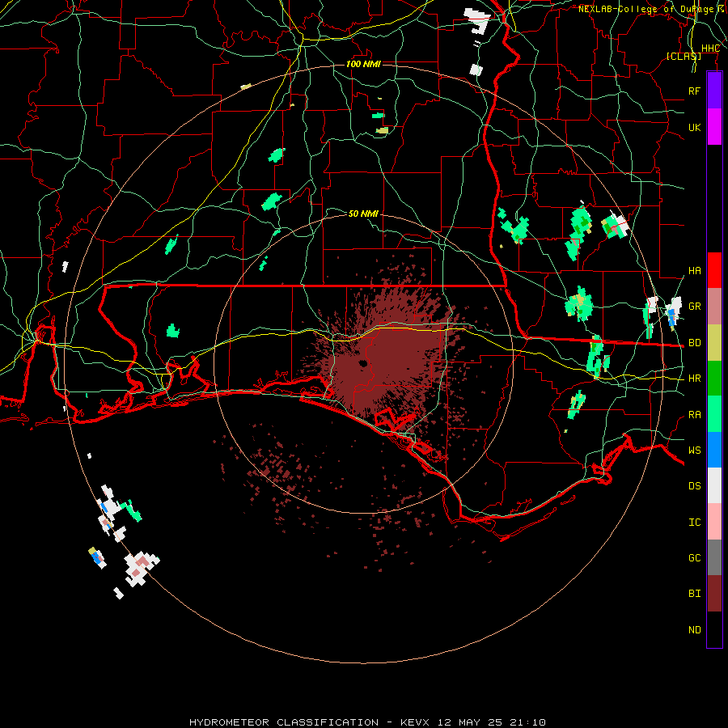Pick the bright green RA rain swatch
The height and width of the screenshot is (728, 728).
coord(714,413)
